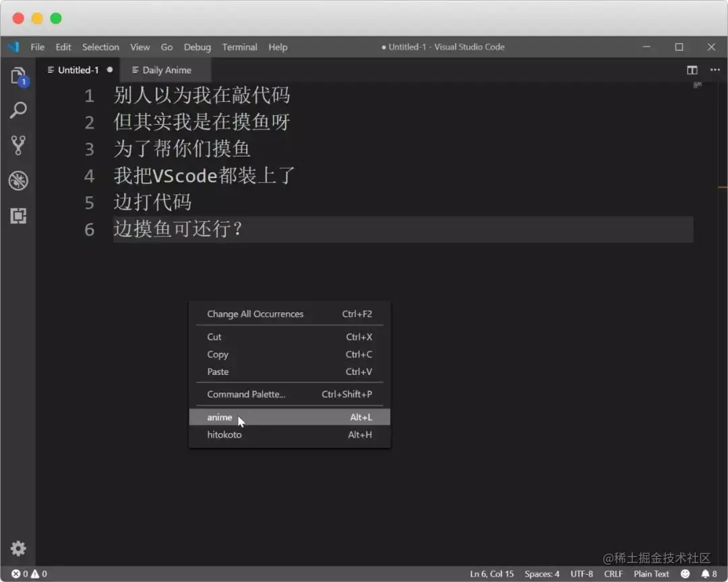Click the macOS yellow minimize dot
The height and width of the screenshot is (582, 728).
pos(37,18)
